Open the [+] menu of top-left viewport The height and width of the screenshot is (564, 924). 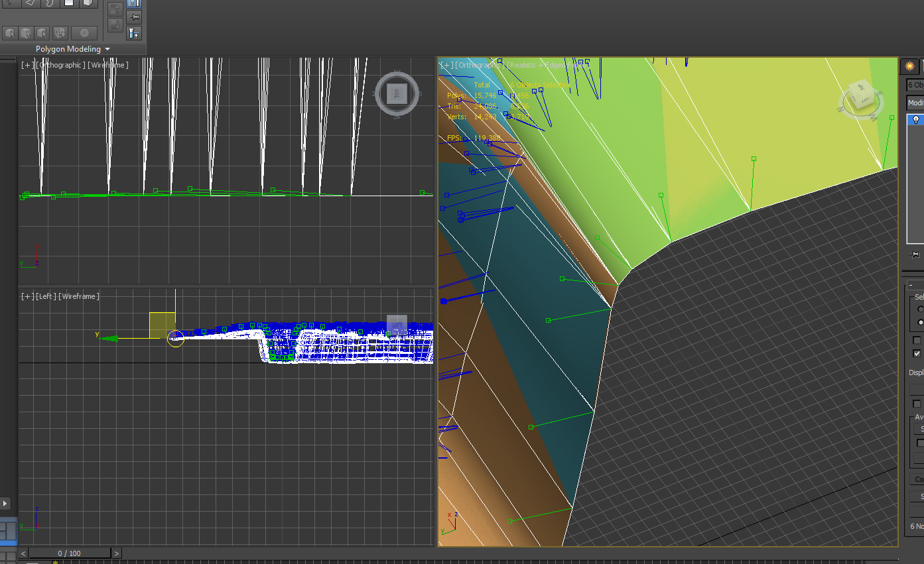coord(27,65)
